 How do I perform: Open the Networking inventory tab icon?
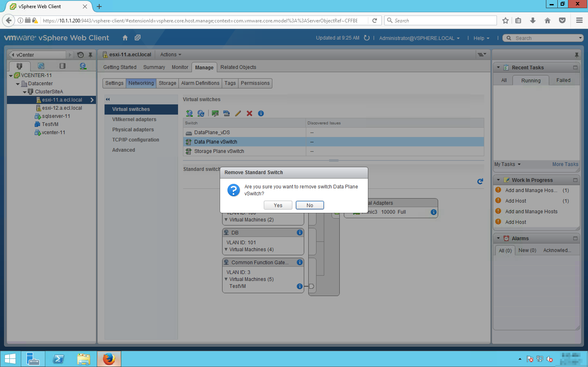[x=83, y=66]
